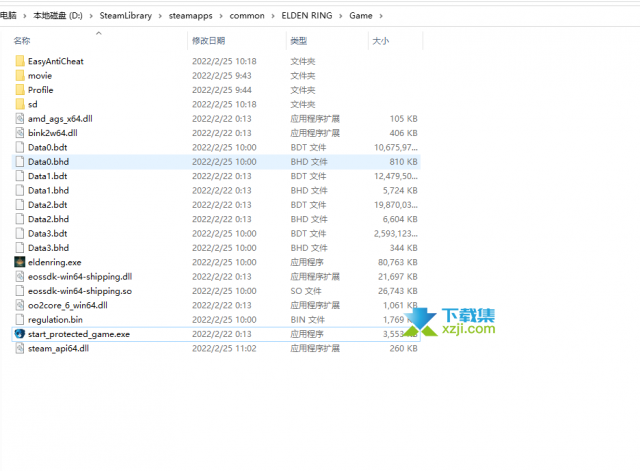This screenshot has width=640, height=471.
Task: Click the amd_ags_x64.dll file icon
Action: pyautogui.click(x=20, y=119)
